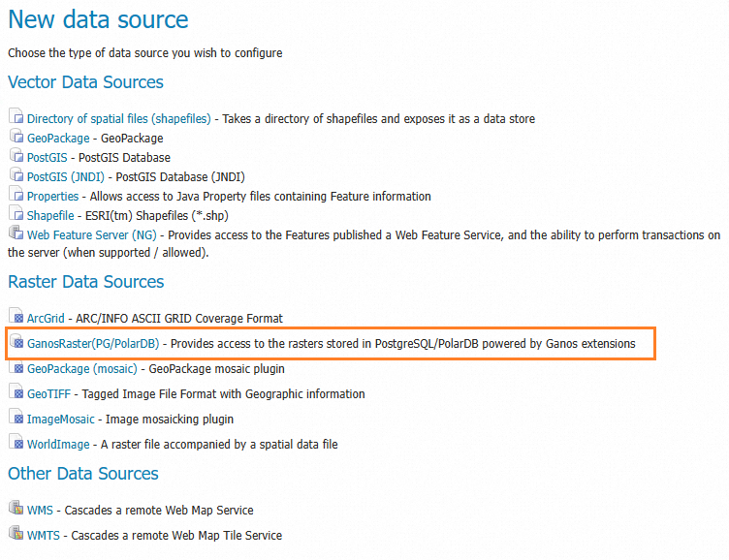
Task: Click the vector icon next to GeoPackage
Action: tap(16, 137)
